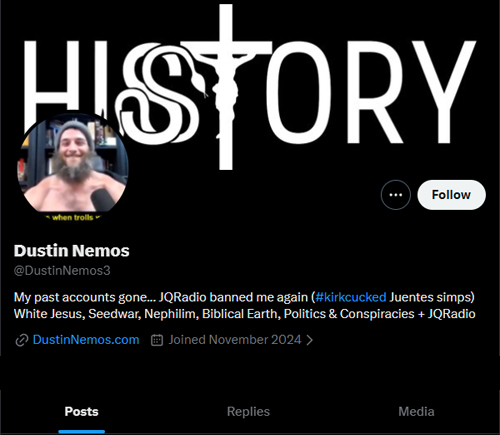
Task: Switch to the Posts tab
Action: pyautogui.click(x=81, y=412)
